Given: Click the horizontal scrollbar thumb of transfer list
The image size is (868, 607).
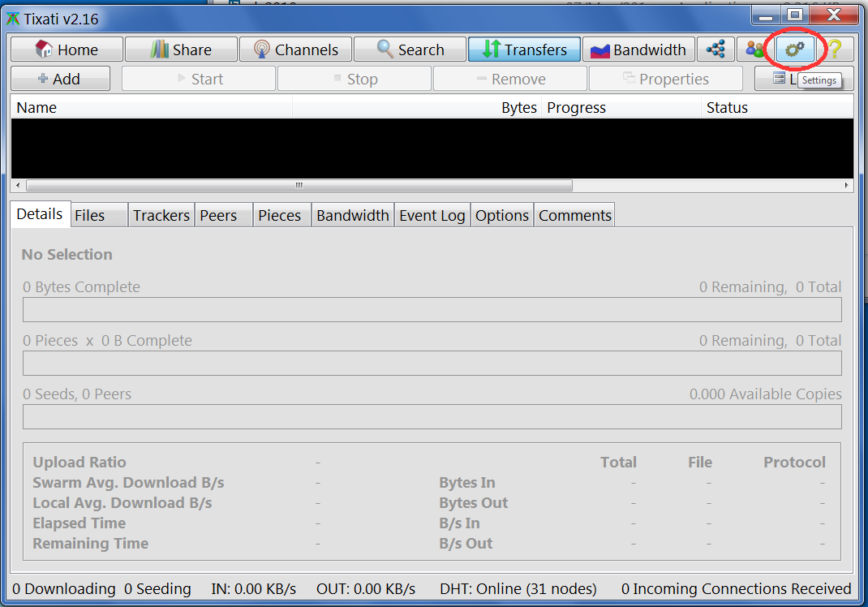Looking at the screenshot, I should (299, 185).
